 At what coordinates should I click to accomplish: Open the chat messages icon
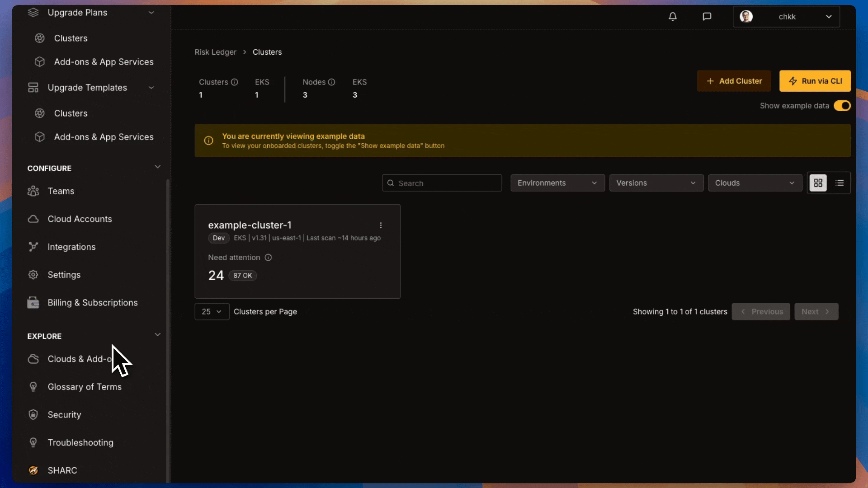(x=707, y=17)
